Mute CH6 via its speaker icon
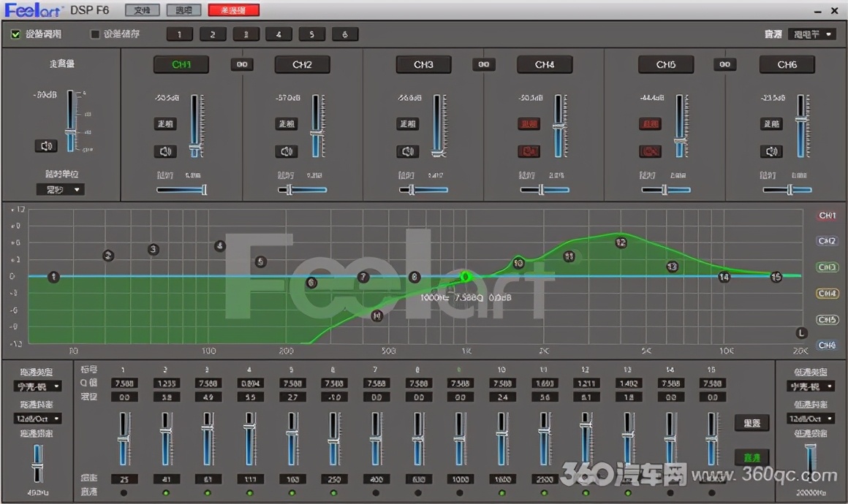This screenshot has width=848, height=504. 771,152
